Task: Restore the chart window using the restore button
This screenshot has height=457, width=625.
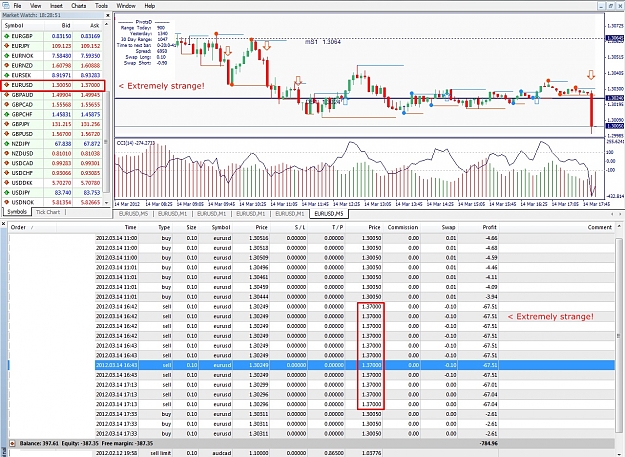Action: pyautogui.click(x=610, y=6)
